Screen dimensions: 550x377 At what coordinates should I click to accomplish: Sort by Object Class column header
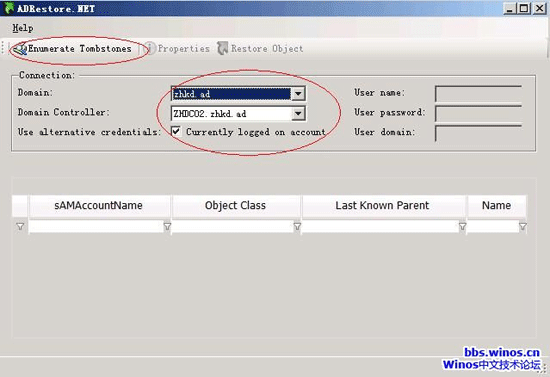(236, 206)
